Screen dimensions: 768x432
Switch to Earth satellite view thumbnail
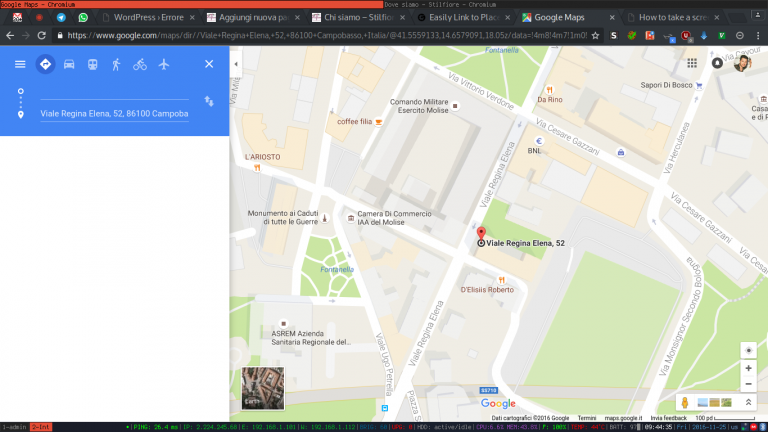click(263, 388)
